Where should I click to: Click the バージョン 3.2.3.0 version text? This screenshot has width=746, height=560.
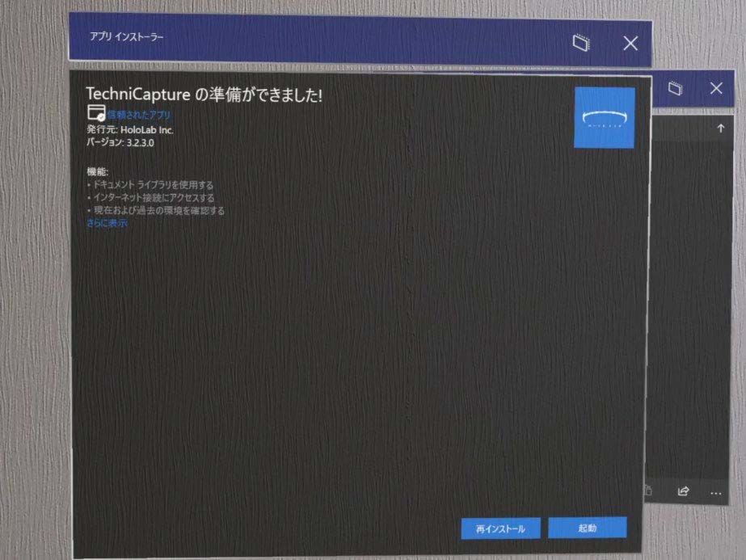point(120,142)
